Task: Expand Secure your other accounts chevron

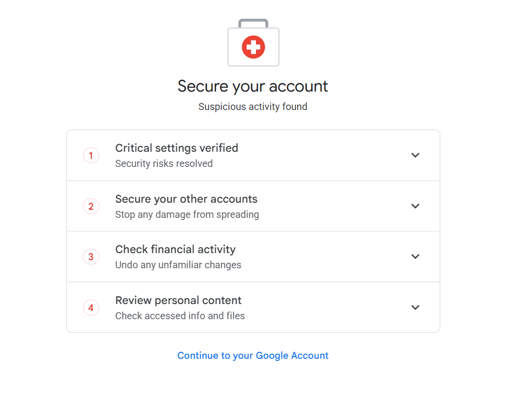Action: tap(415, 206)
